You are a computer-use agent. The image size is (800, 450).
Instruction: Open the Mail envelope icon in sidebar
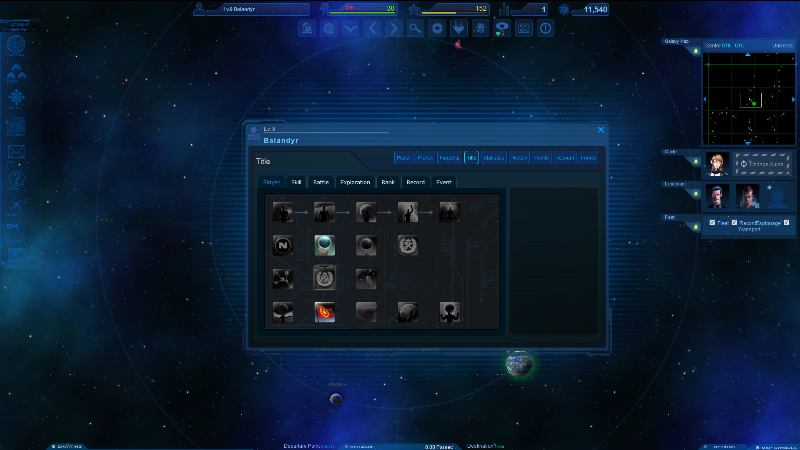(x=16, y=152)
